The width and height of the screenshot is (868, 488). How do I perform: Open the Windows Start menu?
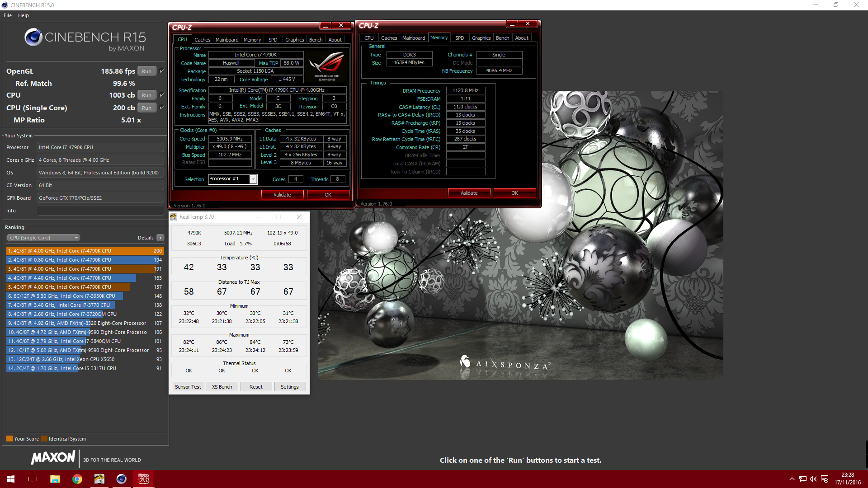11,479
